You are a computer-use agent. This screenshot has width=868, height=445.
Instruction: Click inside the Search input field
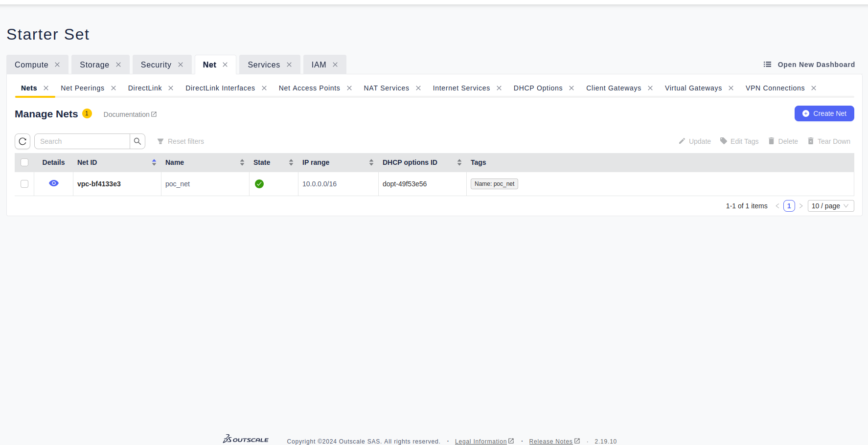[x=82, y=141]
